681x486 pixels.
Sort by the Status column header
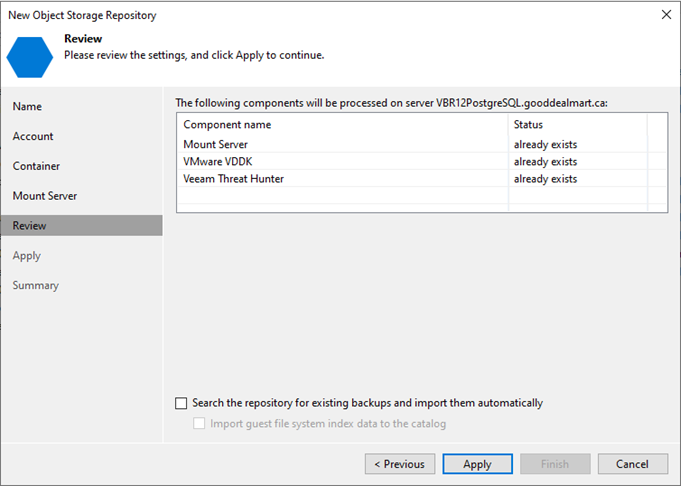[578, 125]
